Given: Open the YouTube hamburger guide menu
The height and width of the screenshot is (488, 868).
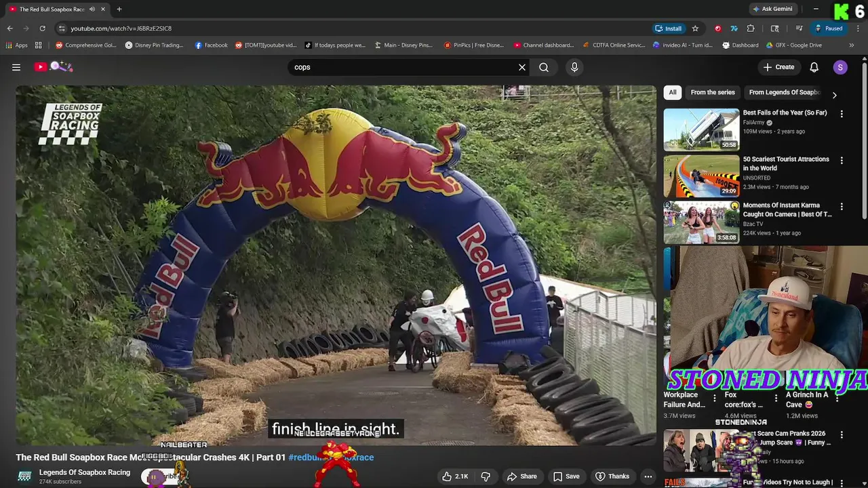Looking at the screenshot, I should point(16,67).
